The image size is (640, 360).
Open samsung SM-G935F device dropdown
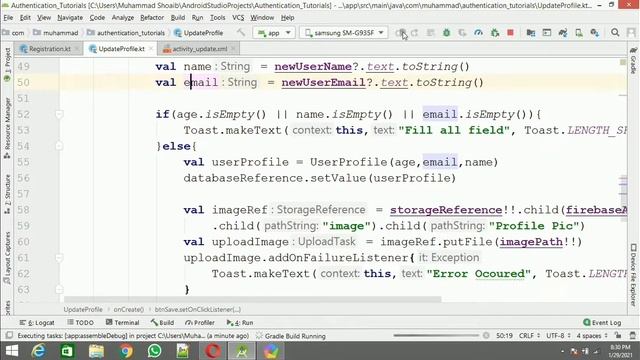pos(344,33)
